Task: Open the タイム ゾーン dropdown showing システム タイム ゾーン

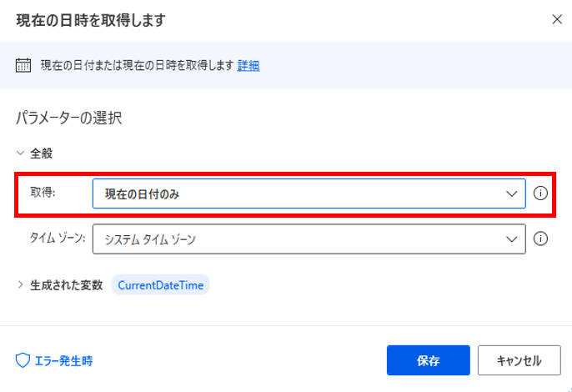Action: 309,239
